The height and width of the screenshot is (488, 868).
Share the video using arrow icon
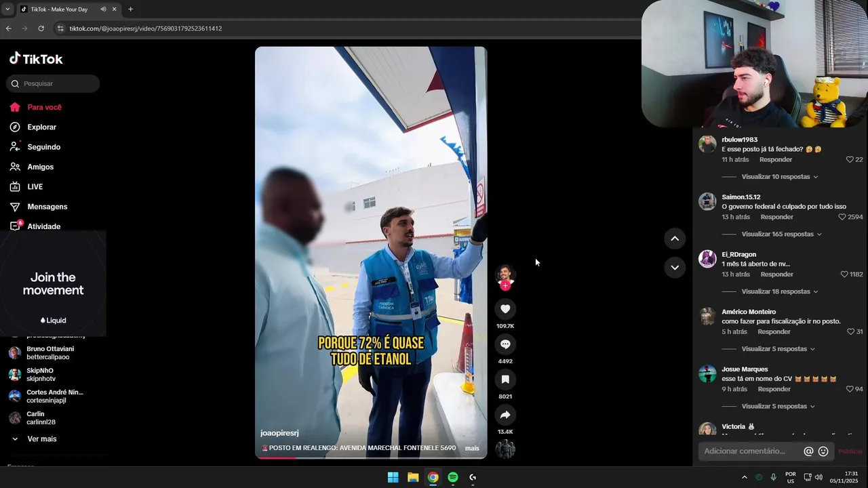(505, 415)
